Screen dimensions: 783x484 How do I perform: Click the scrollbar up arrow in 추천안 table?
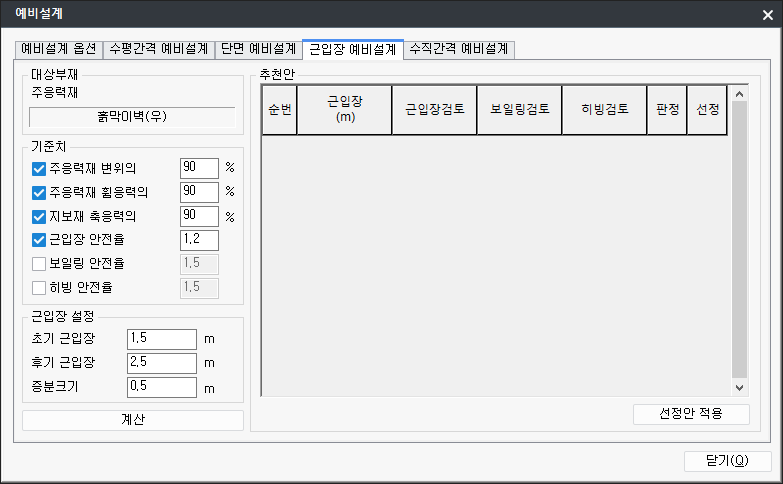click(740, 95)
